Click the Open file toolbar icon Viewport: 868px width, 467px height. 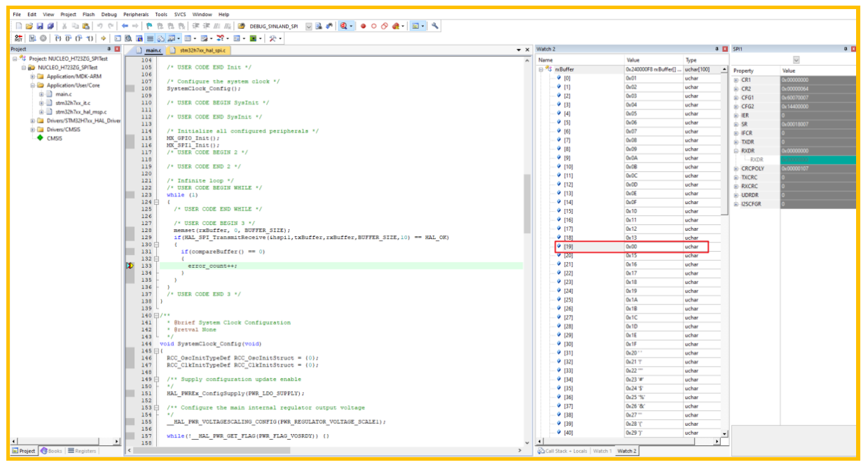[x=29, y=26]
